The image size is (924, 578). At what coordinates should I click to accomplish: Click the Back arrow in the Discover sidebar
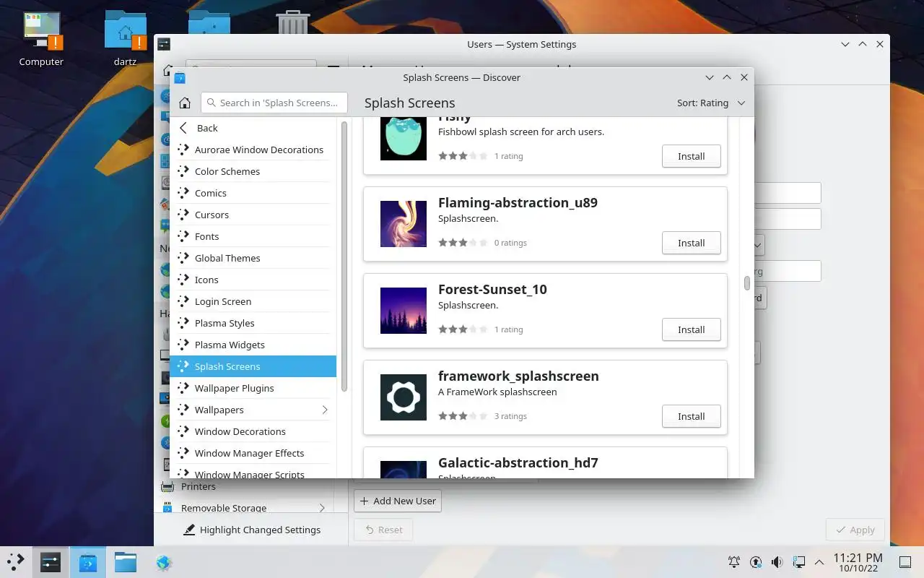point(183,128)
